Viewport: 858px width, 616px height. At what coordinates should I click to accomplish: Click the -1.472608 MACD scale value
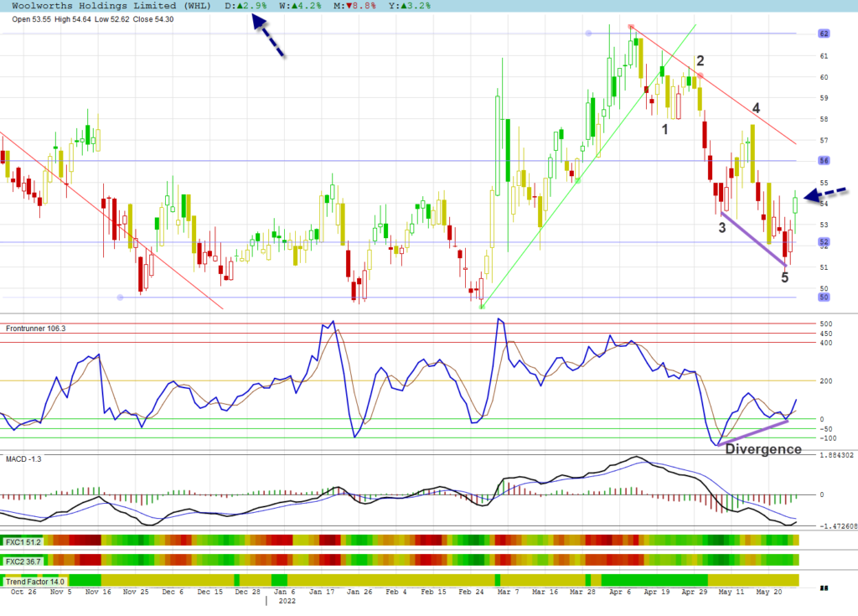(x=838, y=525)
